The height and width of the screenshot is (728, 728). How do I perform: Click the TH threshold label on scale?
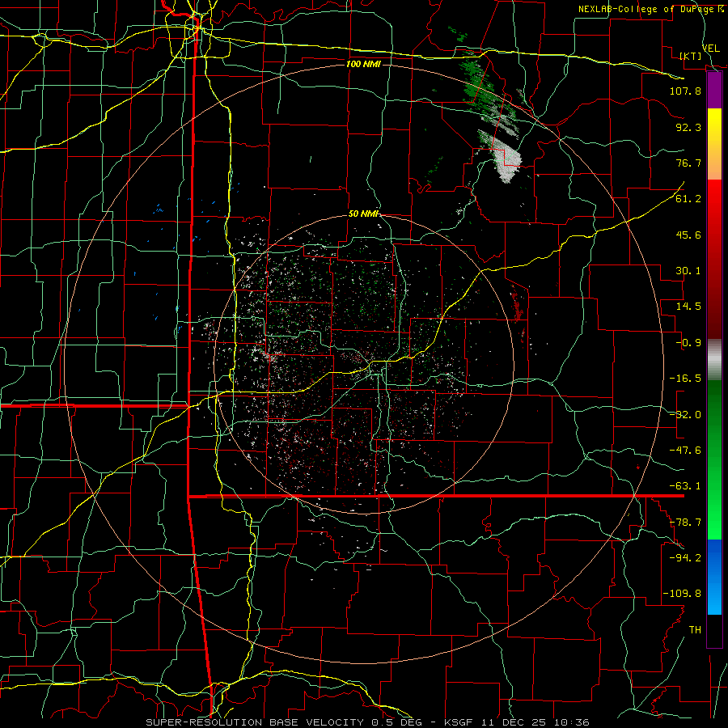pos(695,630)
